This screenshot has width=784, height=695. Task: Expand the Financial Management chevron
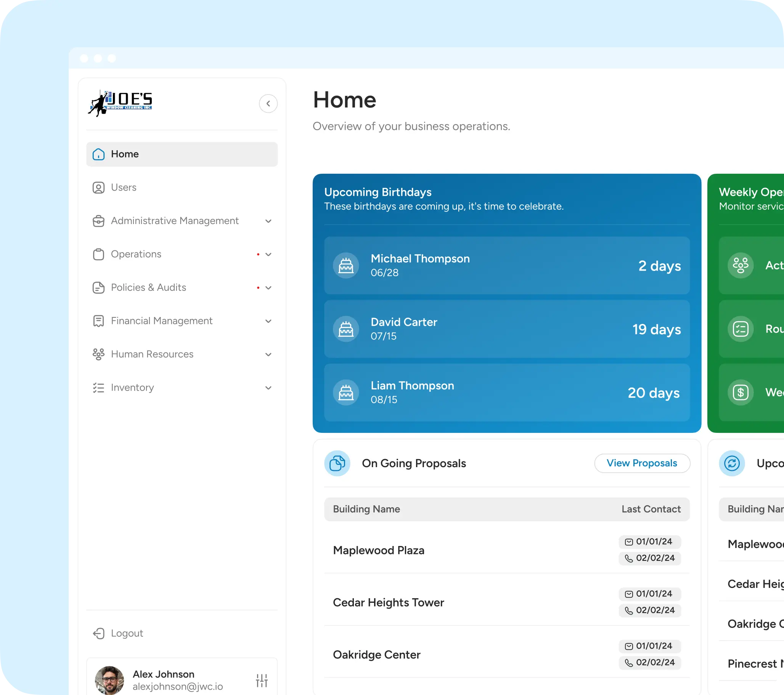(x=268, y=321)
